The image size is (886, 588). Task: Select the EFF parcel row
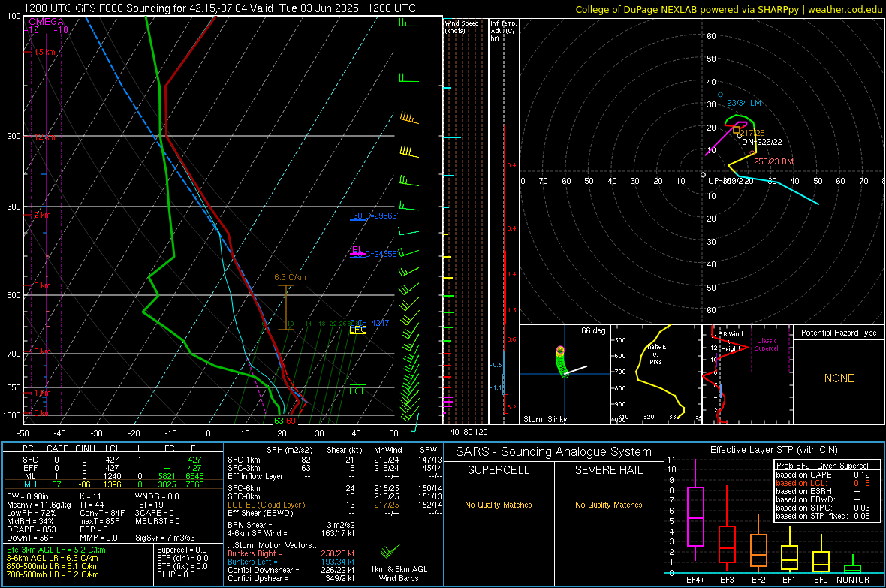(112, 468)
